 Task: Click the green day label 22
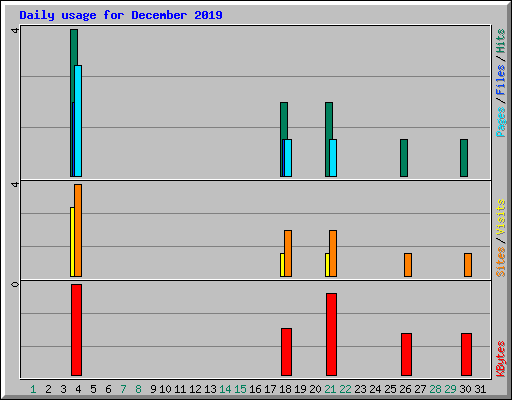[345, 389]
